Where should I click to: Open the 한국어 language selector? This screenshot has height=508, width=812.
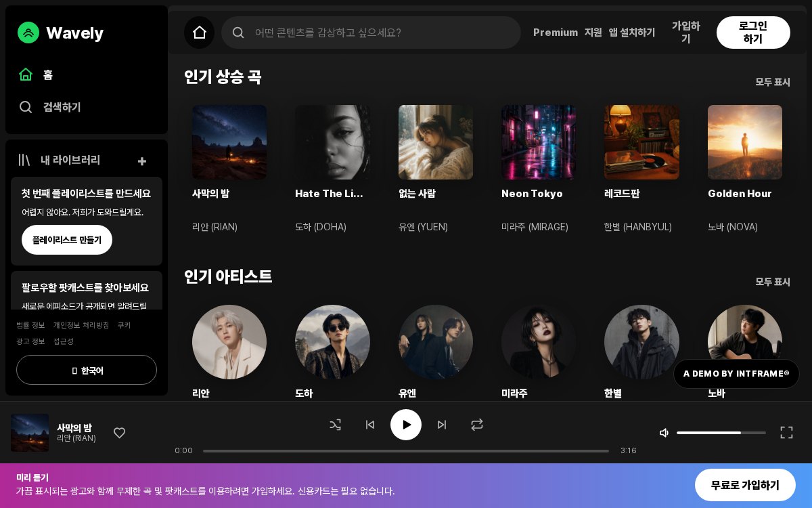click(87, 370)
